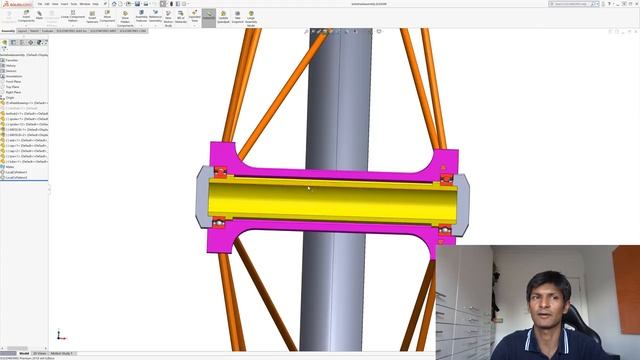
Task: Click Reference Geometry tool
Action: point(155,16)
